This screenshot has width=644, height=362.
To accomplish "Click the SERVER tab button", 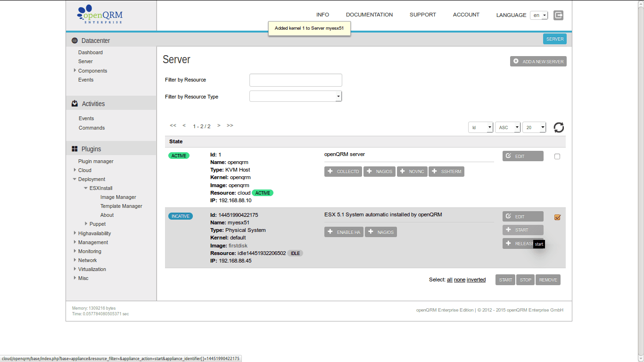I will coord(555,39).
